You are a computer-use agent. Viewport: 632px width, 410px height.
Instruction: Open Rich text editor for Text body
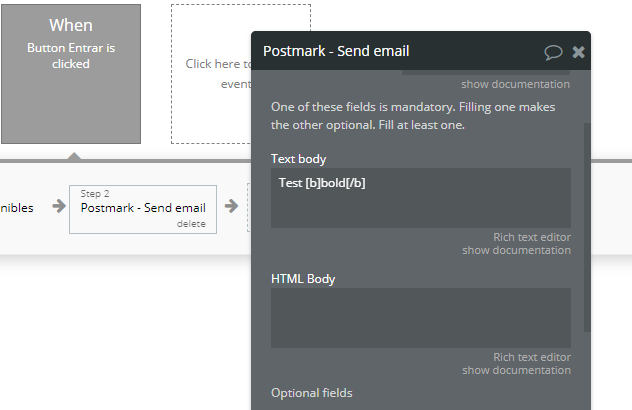tap(531, 237)
